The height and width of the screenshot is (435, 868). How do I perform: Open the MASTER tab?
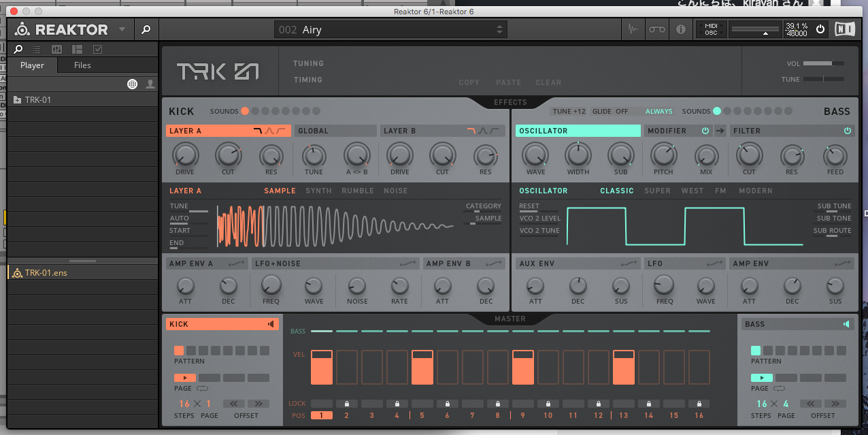[510, 319]
